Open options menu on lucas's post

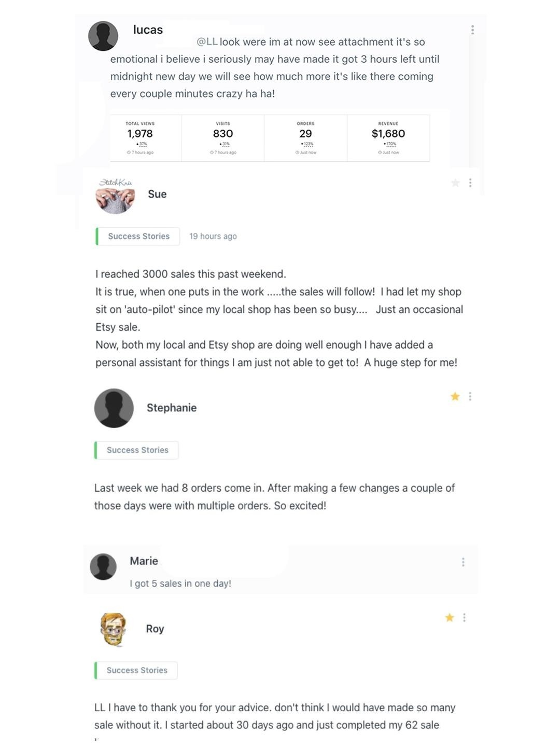pos(472,30)
